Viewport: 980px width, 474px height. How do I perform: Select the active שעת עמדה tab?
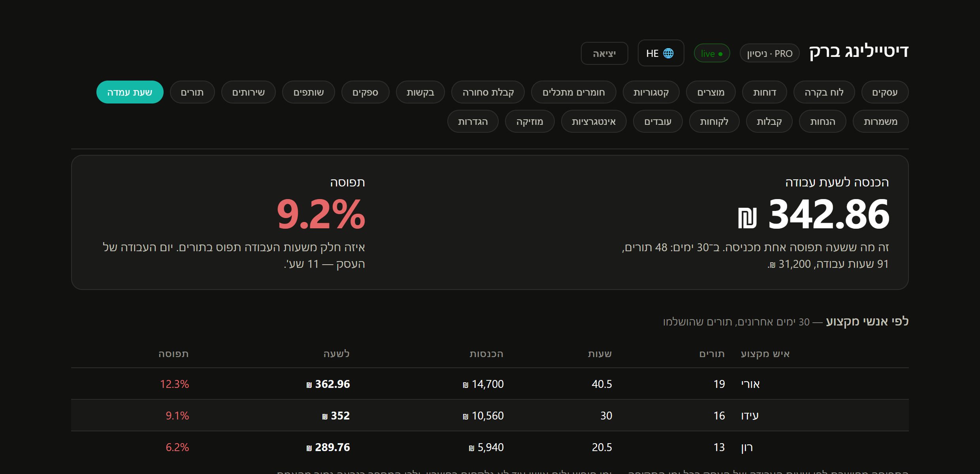click(130, 92)
